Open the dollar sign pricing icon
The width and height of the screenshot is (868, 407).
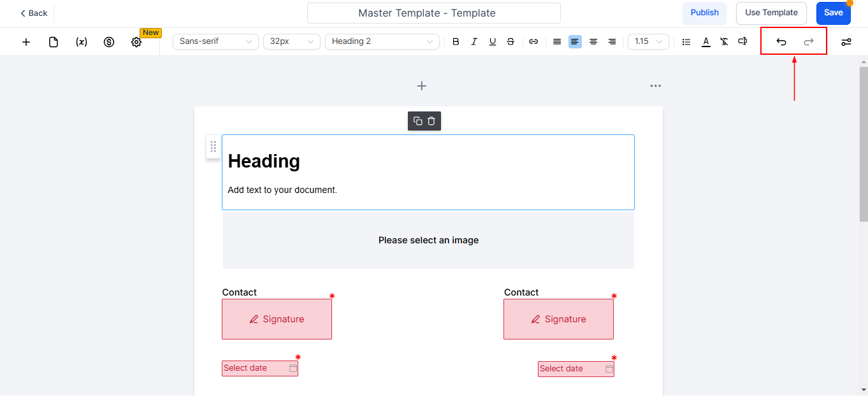pos(109,42)
